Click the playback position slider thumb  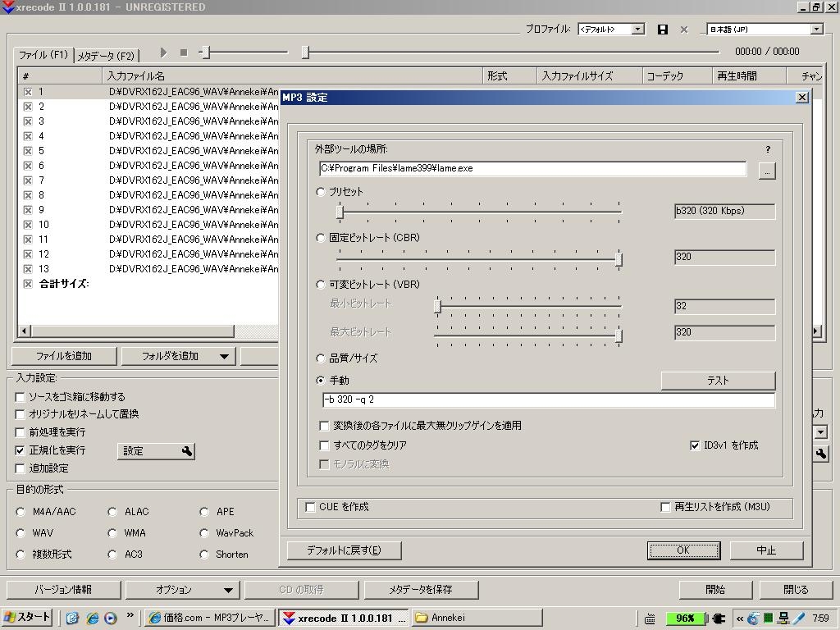click(305, 52)
